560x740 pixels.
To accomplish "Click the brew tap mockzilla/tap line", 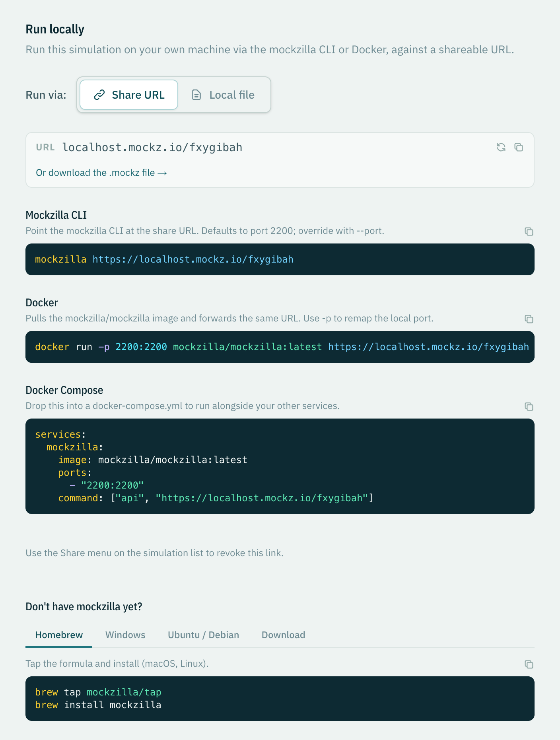I will 98,692.
